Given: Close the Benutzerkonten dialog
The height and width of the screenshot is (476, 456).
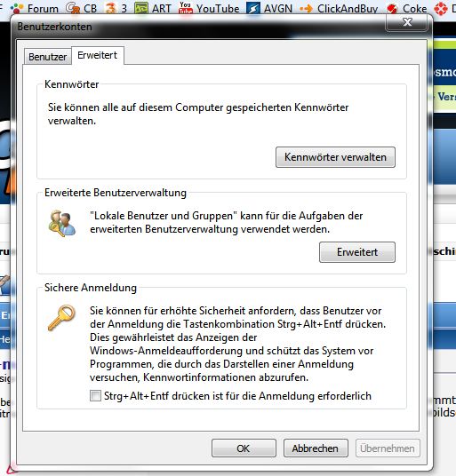Looking at the screenshot, I should click(407, 22).
